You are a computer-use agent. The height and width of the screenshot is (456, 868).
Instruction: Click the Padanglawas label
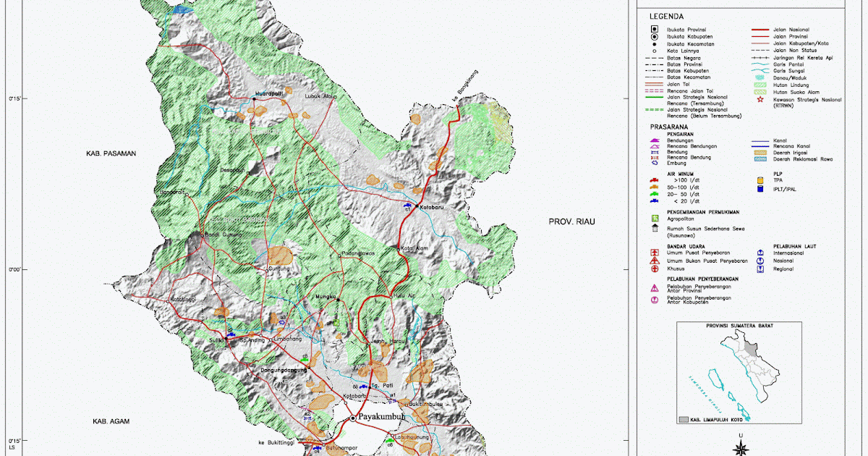[359, 253]
